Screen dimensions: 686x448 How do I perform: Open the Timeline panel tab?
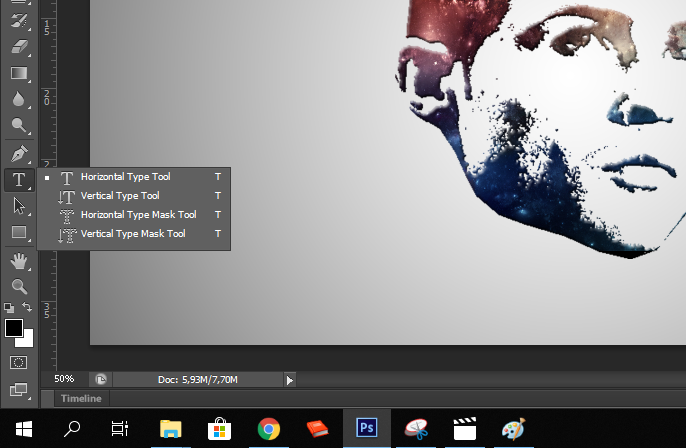point(81,399)
